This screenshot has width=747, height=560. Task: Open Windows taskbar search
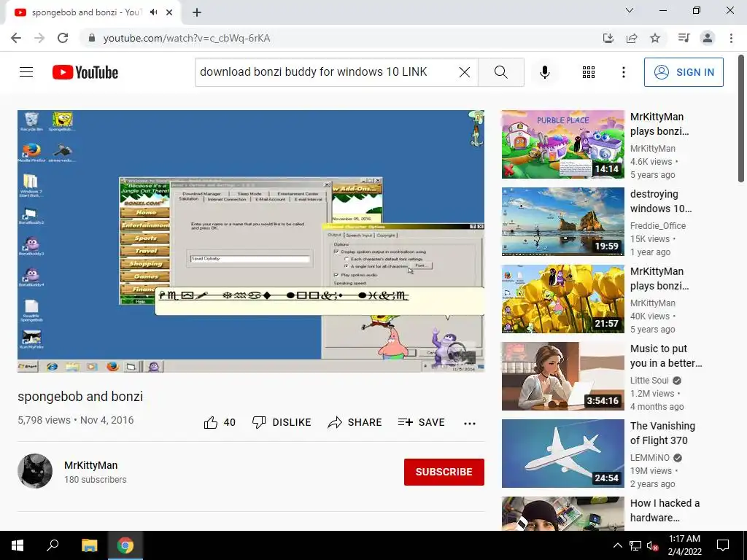(53, 545)
